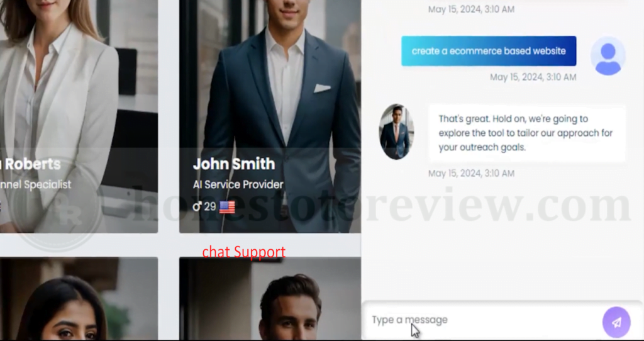Open the Roberts Funnel Specialist card

[x=79, y=116]
